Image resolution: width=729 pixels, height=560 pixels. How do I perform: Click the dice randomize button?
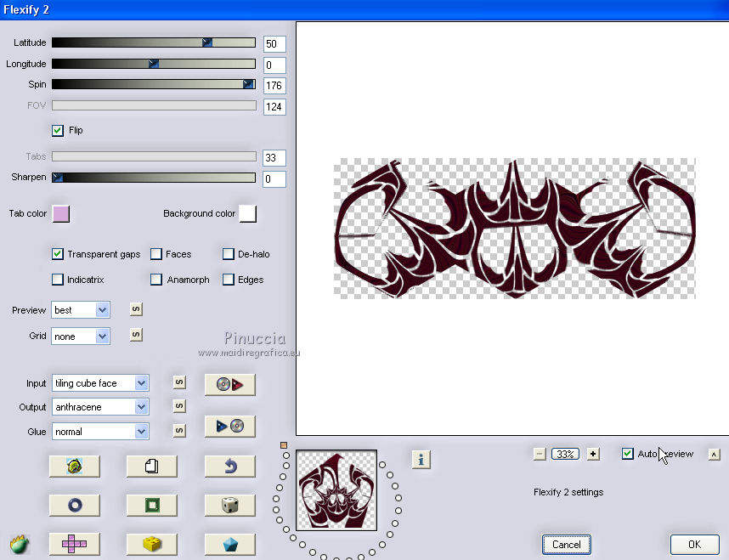click(x=230, y=505)
